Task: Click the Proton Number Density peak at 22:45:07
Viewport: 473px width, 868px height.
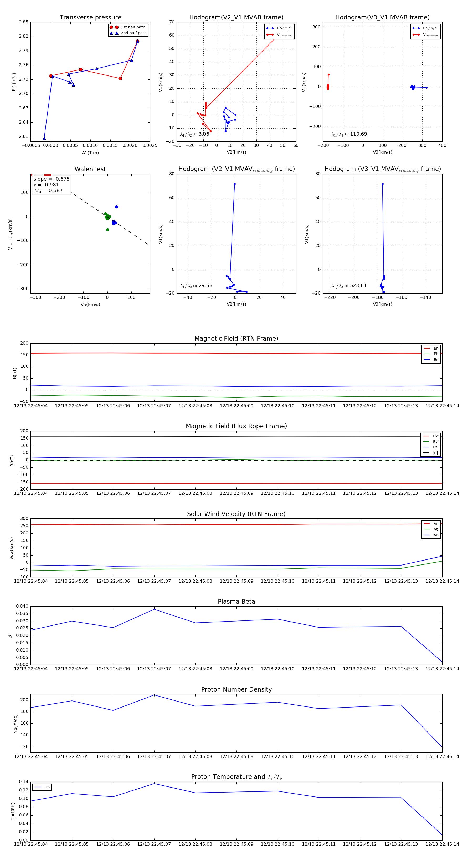Action: 154,695
